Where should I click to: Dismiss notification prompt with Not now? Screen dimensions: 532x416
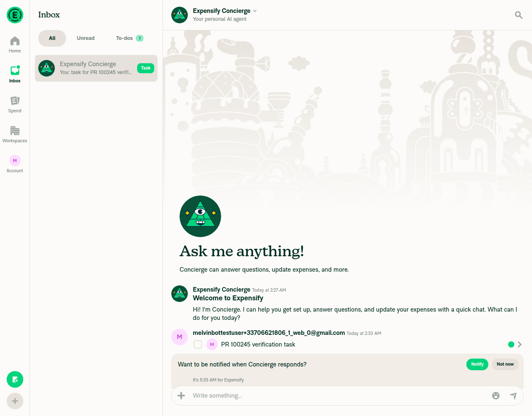(x=505, y=364)
